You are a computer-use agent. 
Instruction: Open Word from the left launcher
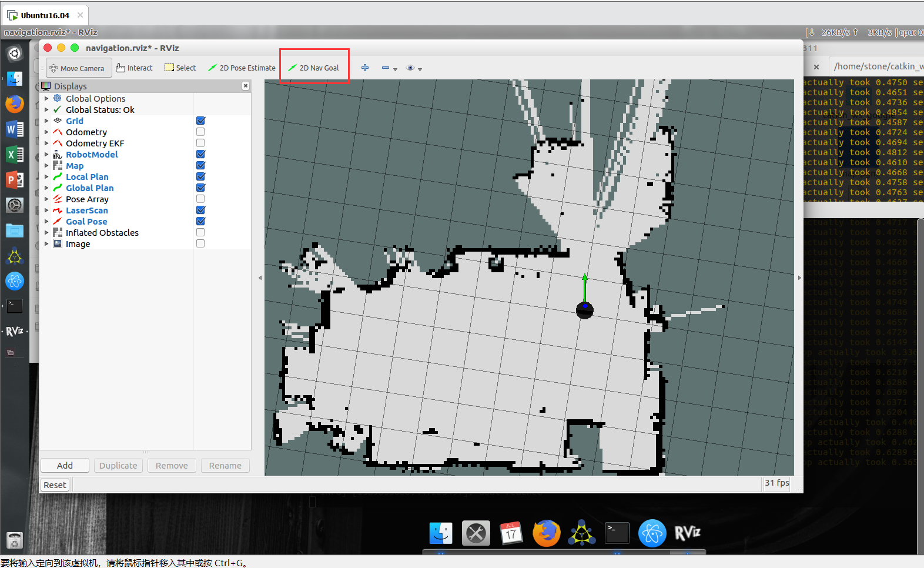click(15, 129)
